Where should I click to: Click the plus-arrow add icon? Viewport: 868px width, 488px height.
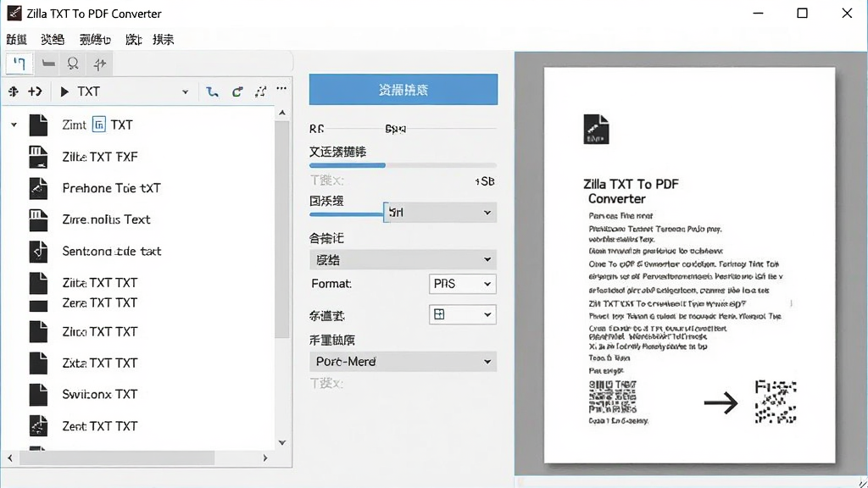[35, 91]
